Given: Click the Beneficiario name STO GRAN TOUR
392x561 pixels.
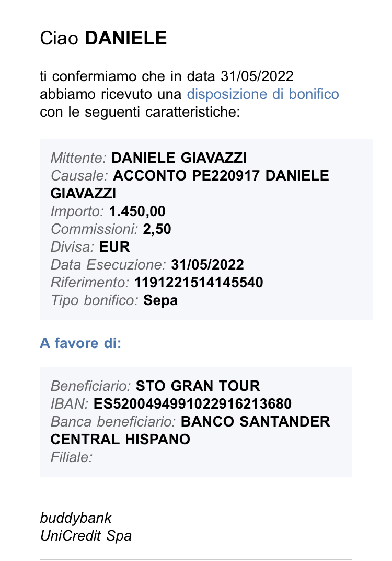Looking at the screenshot, I should pyautogui.click(x=198, y=386).
